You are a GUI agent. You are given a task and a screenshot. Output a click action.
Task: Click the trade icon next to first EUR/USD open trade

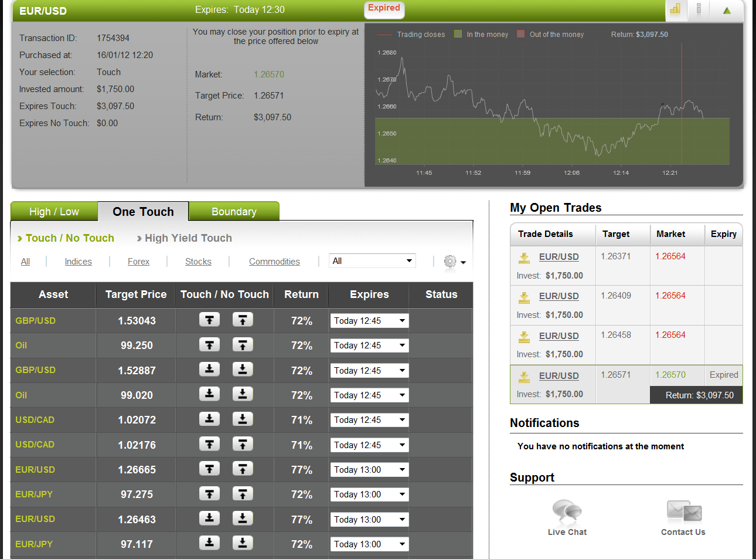click(x=523, y=256)
